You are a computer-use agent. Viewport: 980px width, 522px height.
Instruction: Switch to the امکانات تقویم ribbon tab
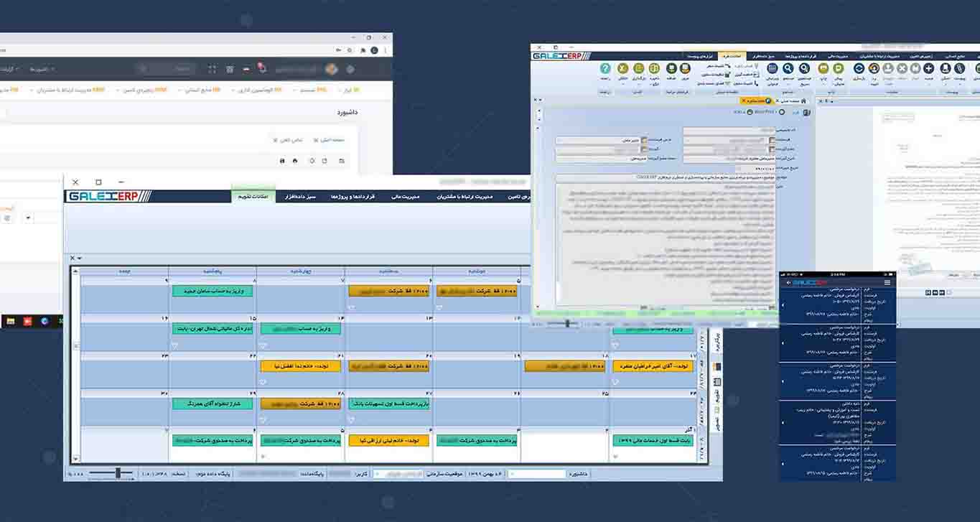253,196
